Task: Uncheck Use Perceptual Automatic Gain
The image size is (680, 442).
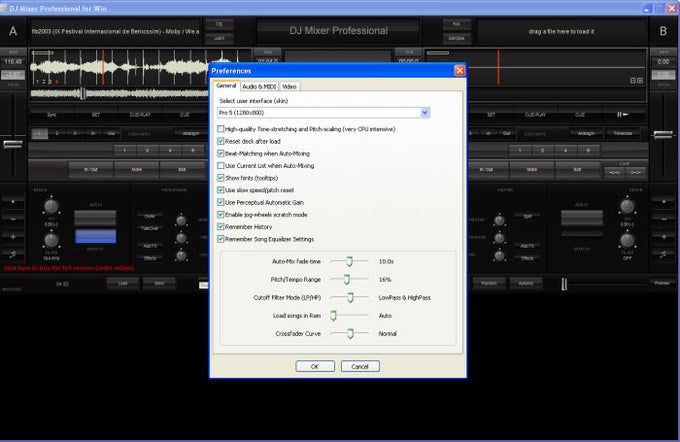Action: 221,202
